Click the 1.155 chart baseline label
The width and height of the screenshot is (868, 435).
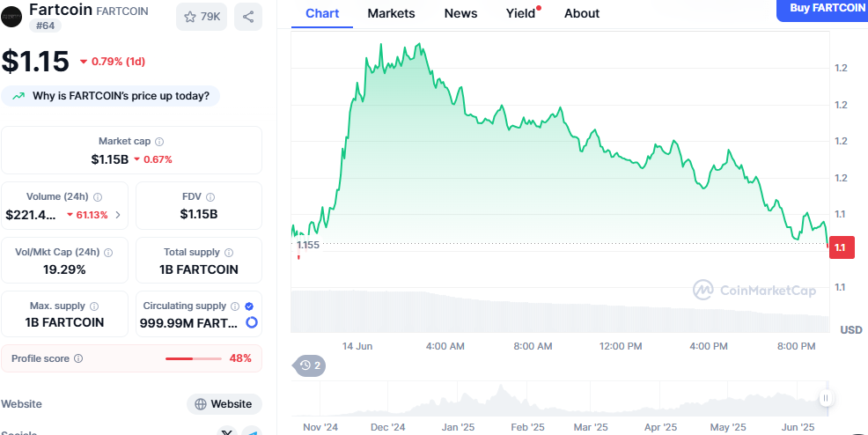click(x=308, y=245)
